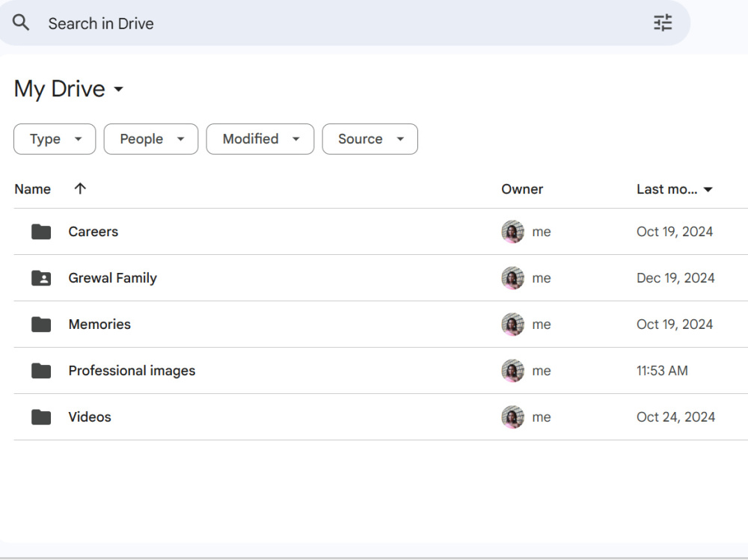Click owner avatar in Memories row
The height and width of the screenshot is (560, 748).
(513, 324)
